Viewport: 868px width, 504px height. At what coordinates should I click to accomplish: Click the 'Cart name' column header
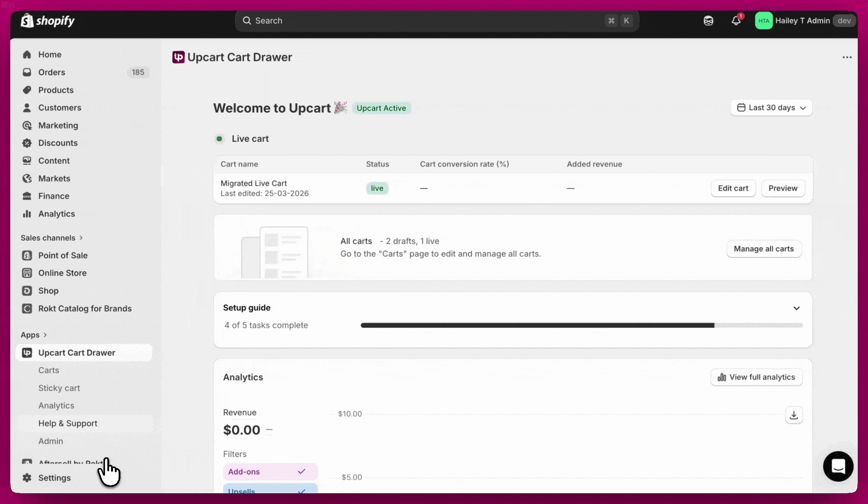click(x=239, y=164)
